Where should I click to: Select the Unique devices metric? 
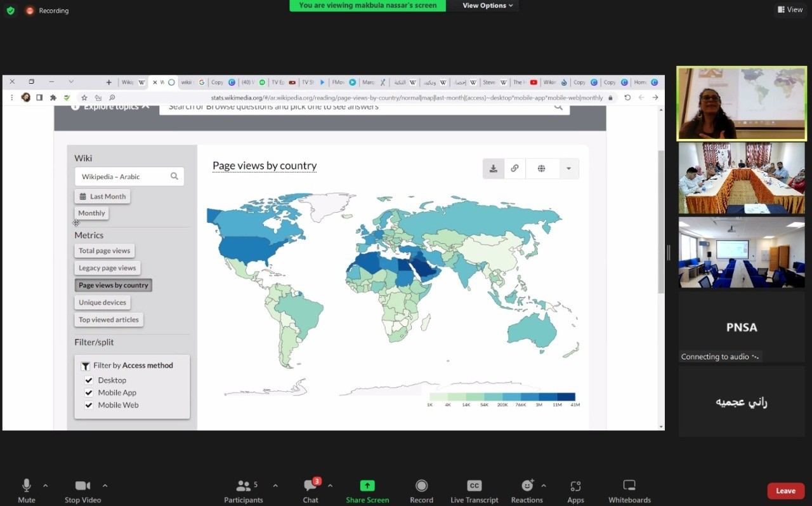(x=102, y=303)
